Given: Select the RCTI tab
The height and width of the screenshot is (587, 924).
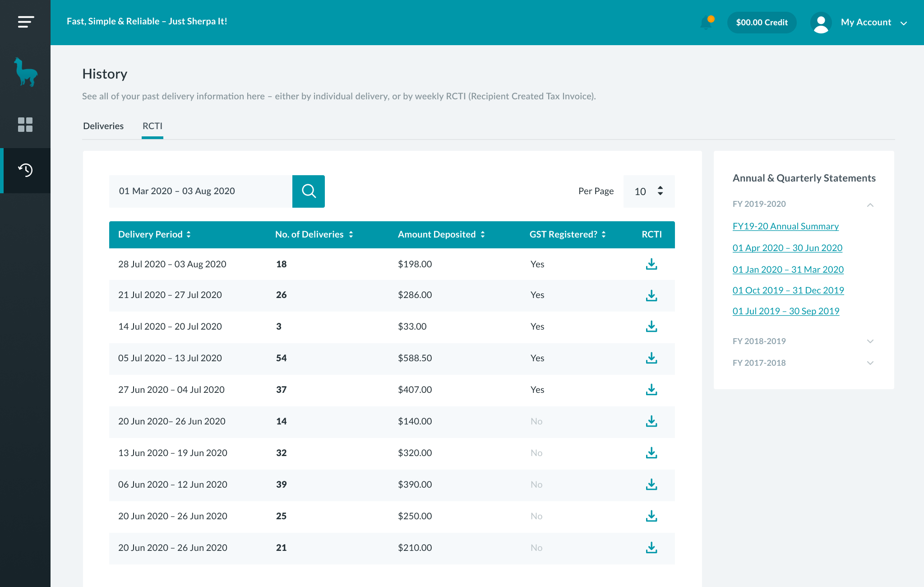Looking at the screenshot, I should pyautogui.click(x=152, y=126).
